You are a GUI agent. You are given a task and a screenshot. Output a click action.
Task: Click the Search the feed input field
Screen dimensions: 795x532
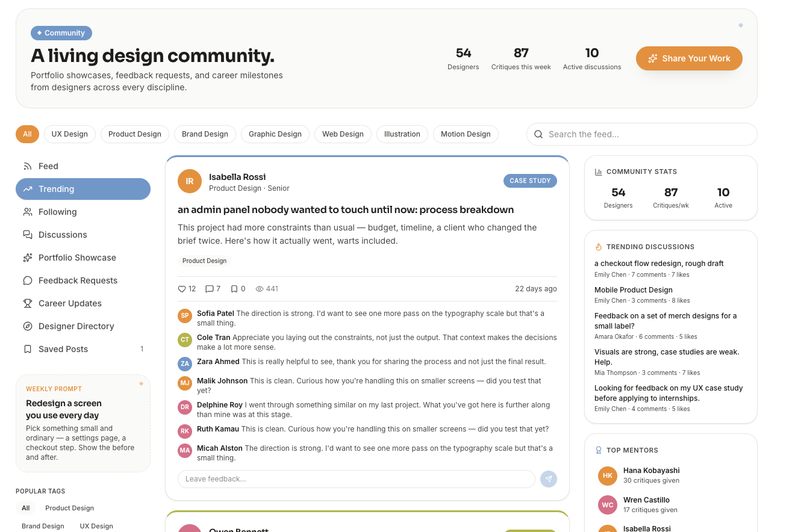pos(642,134)
